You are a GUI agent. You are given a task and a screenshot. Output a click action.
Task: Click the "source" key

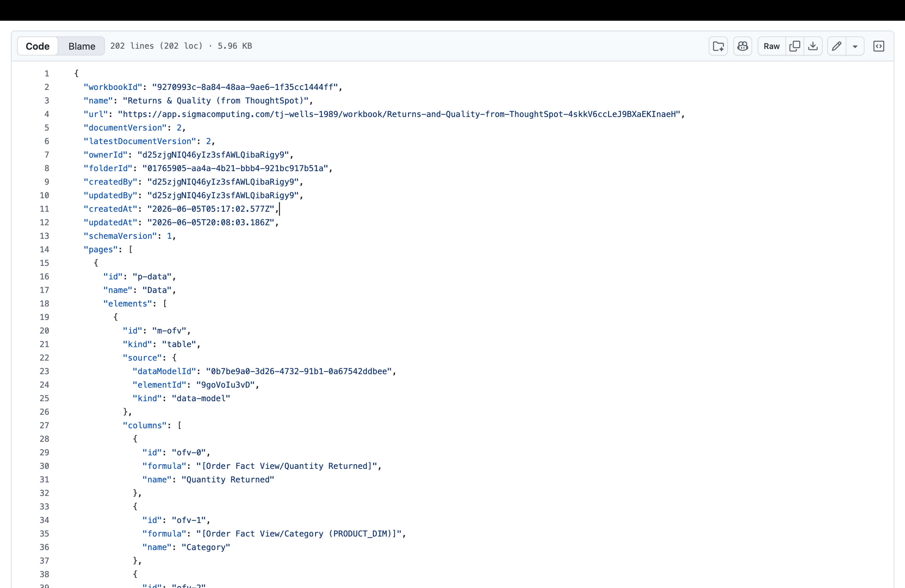pos(142,358)
